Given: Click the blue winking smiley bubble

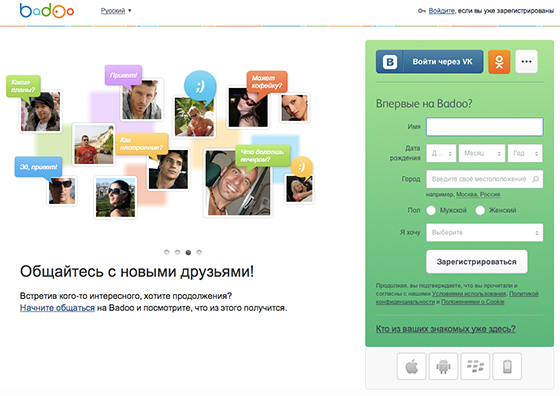Looking at the screenshot, I should [x=200, y=87].
